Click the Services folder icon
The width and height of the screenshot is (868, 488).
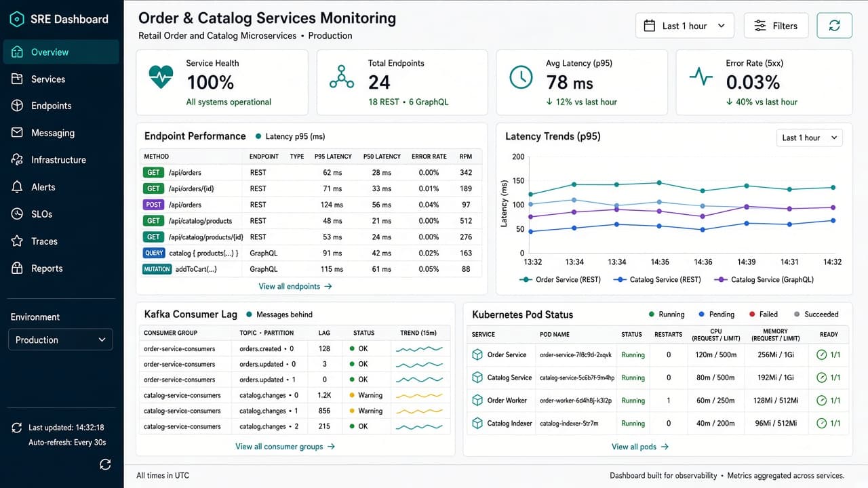click(18, 79)
